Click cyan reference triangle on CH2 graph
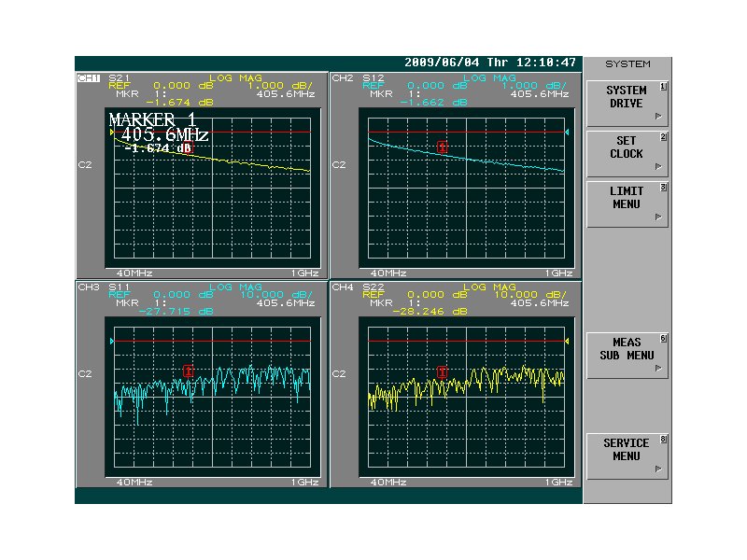The width and height of the screenshot is (747, 560). tap(566, 133)
